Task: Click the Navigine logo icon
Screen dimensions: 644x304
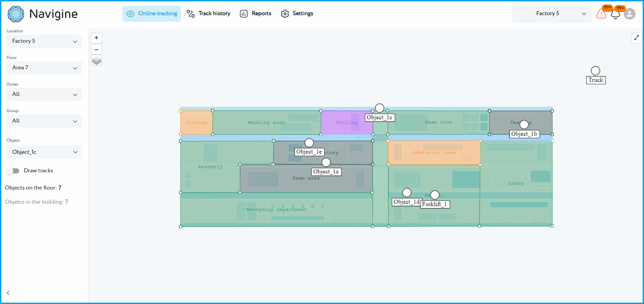Action: pyautogui.click(x=15, y=14)
